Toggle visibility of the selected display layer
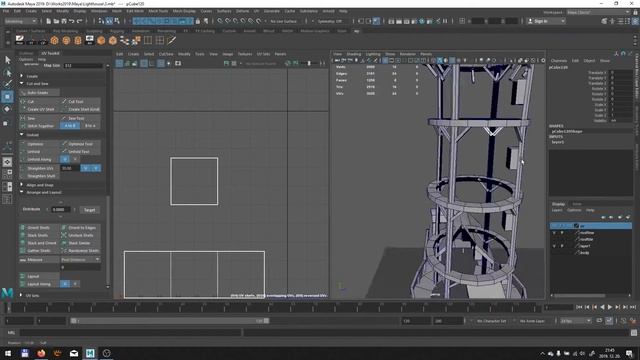 554,226
